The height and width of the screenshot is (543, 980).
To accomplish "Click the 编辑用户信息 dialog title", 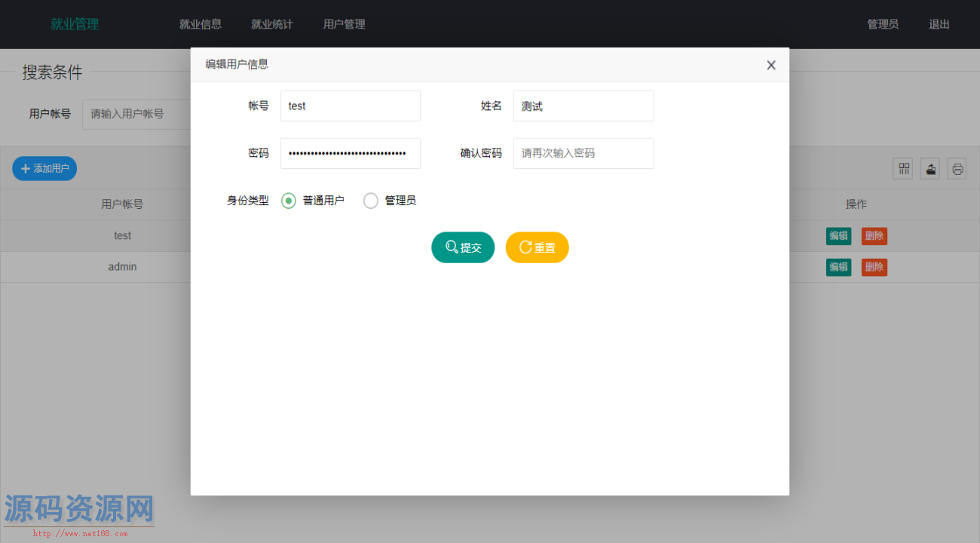I will 237,65.
